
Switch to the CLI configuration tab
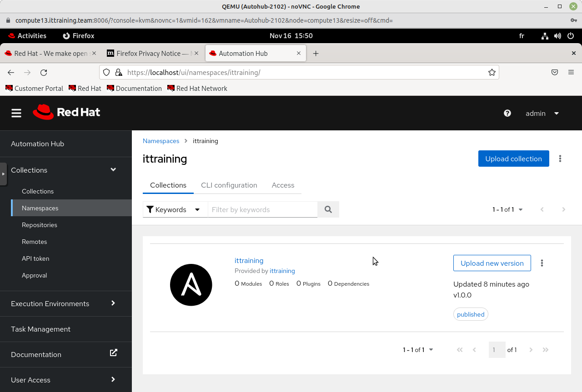[x=229, y=185]
